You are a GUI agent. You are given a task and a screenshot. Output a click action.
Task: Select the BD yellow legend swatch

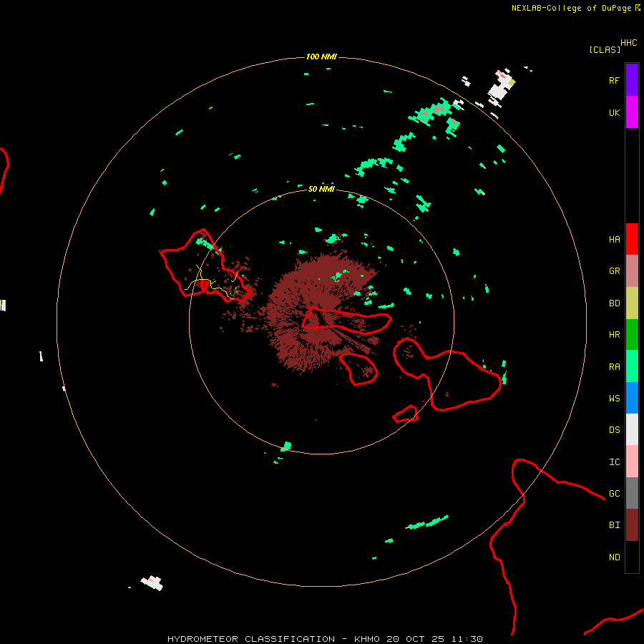(x=632, y=303)
